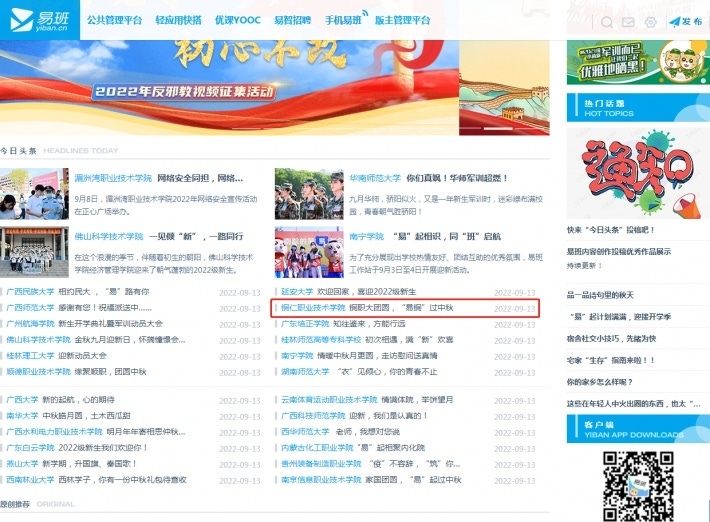
Task: Open article 铜职大团圆，"易铜"过中秋
Action: click(401, 308)
